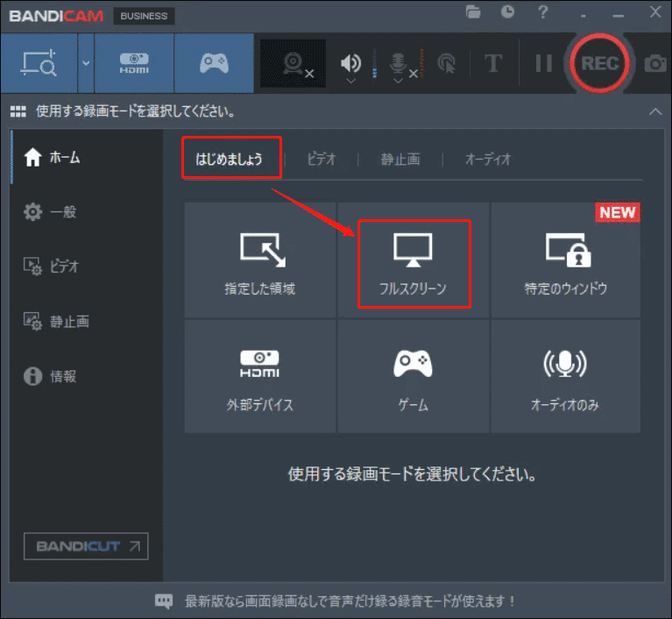Click the grid icon beside mode prompt
Viewport: 672px width, 619px height.
pyautogui.click(x=18, y=111)
